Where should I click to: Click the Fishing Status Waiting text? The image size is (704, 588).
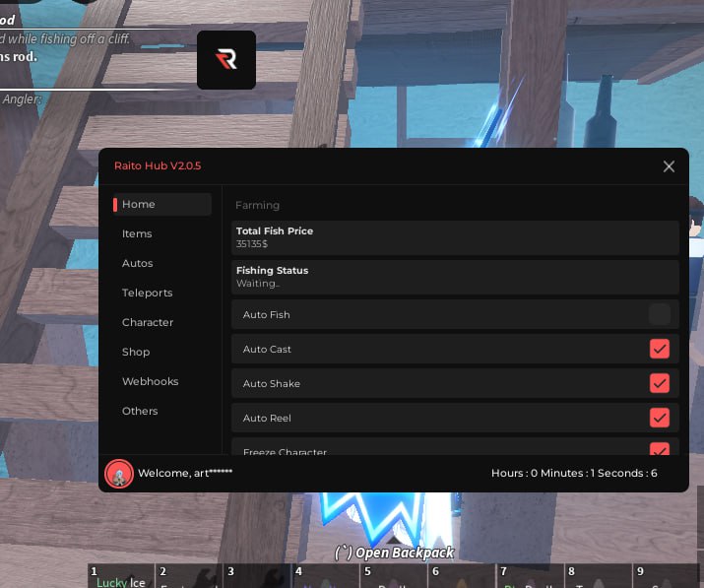coord(258,284)
